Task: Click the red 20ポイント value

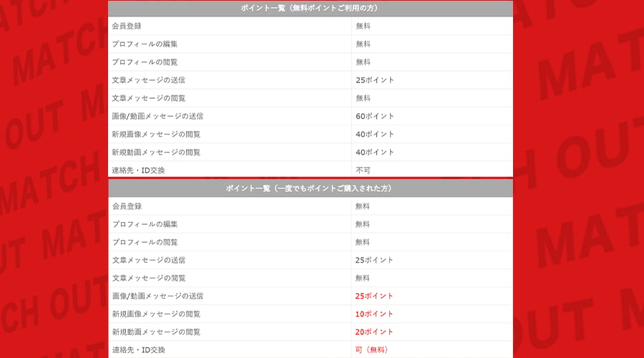Action: (374, 332)
